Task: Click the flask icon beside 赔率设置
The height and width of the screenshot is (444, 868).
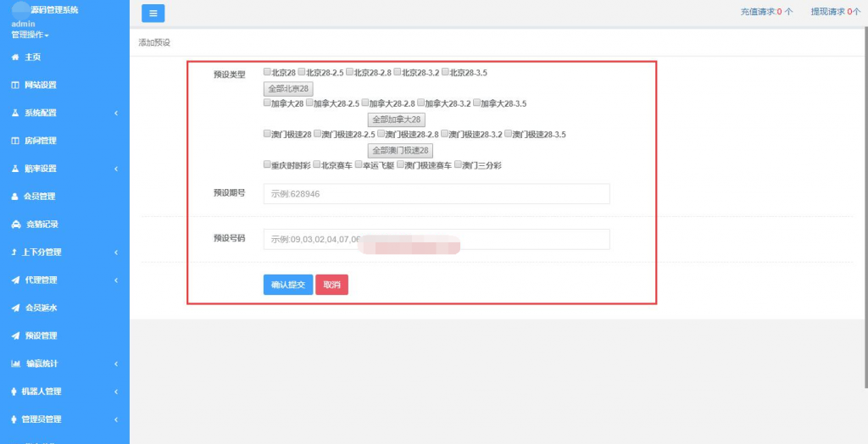Action: (15, 169)
